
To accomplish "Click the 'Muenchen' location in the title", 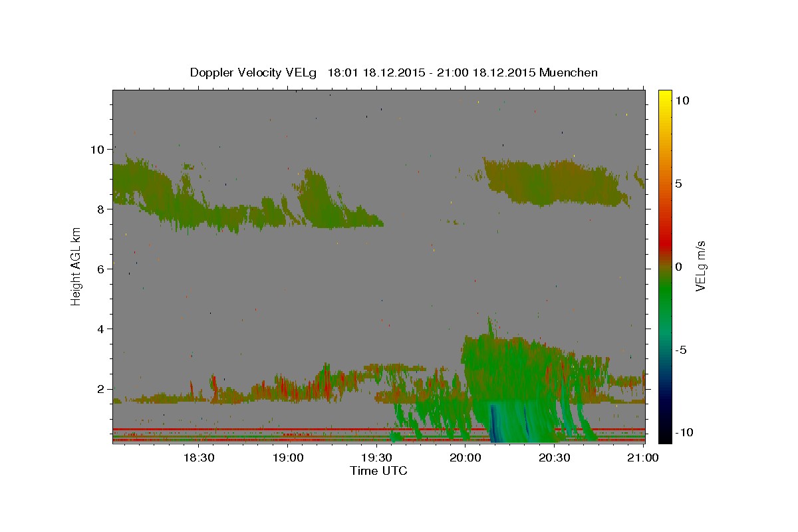I will [x=569, y=72].
